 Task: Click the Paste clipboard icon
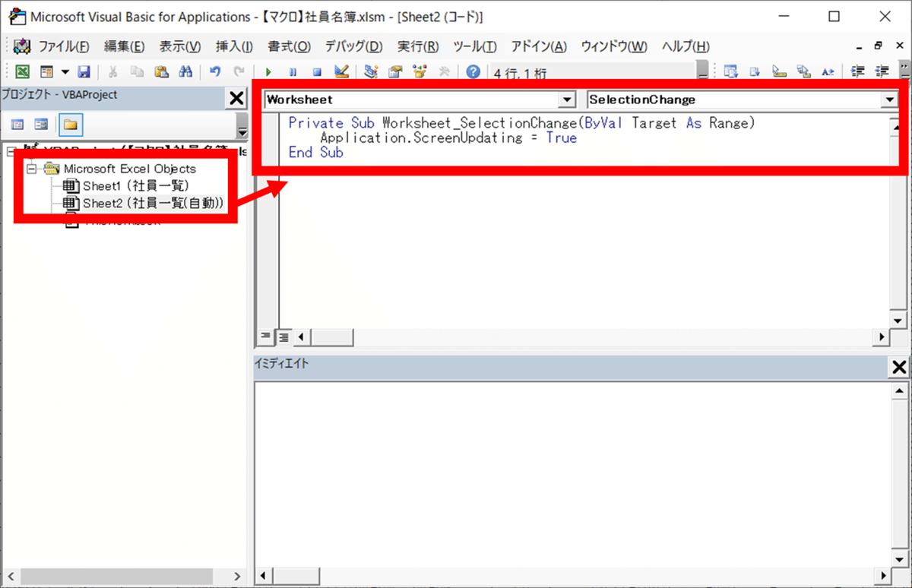[161, 72]
